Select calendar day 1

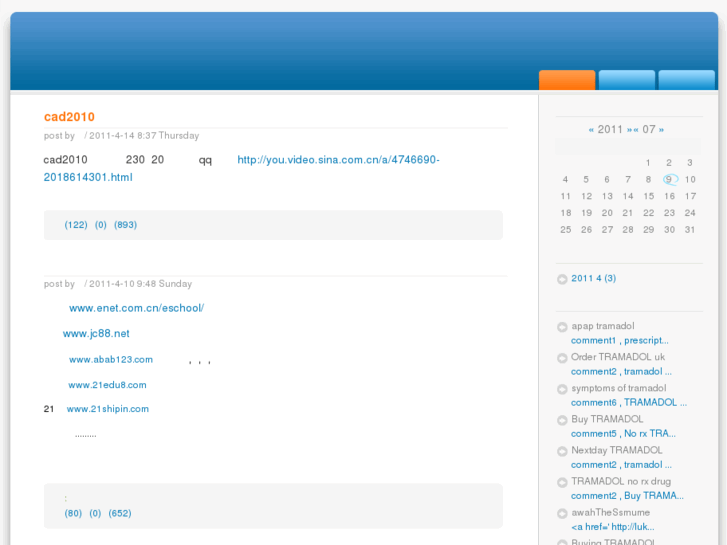(x=648, y=163)
